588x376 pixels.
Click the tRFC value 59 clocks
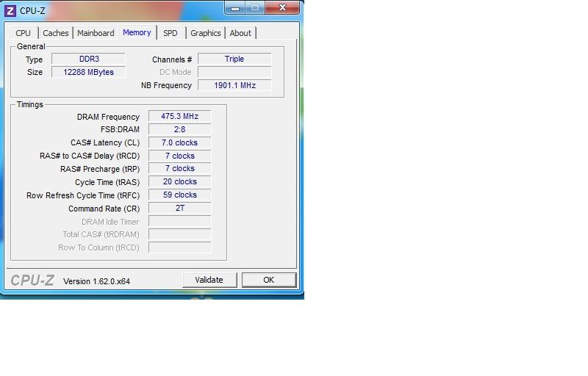coord(179,195)
